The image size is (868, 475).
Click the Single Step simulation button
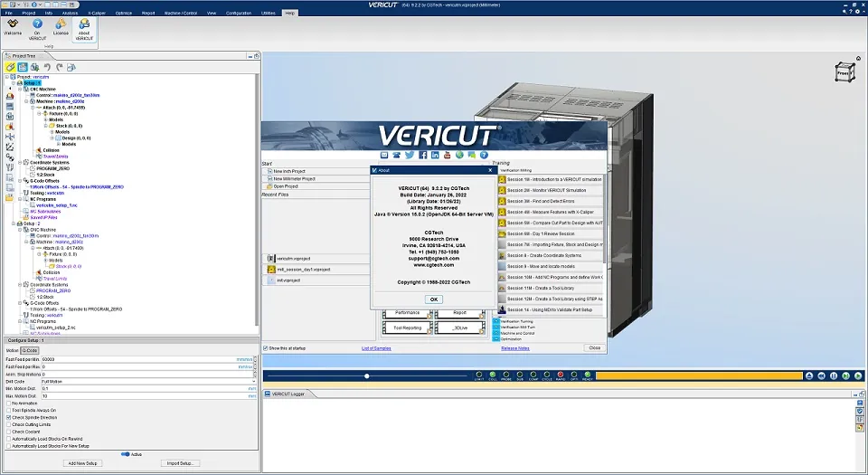846,375
